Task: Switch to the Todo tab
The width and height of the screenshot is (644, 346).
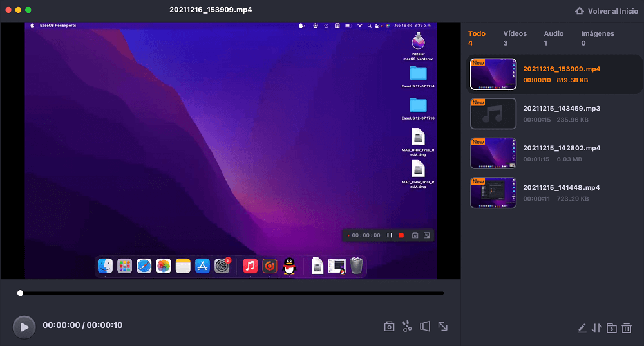Action: click(x=477, y=38)
